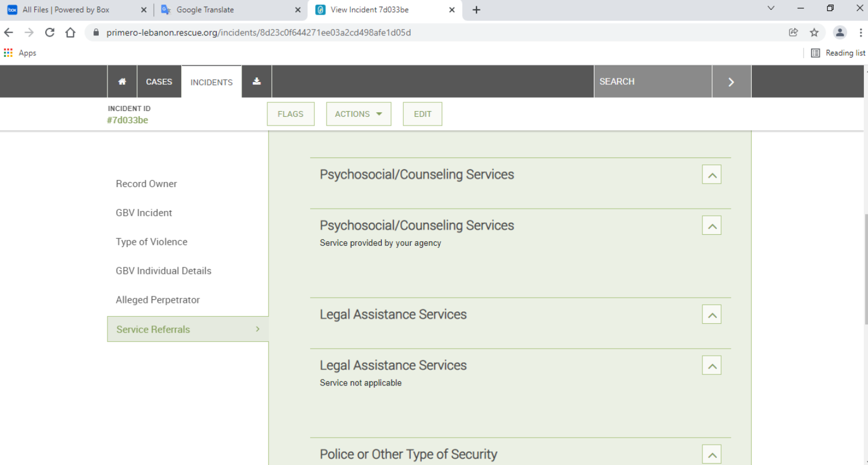
Task: Open the Apps shortcut in bookmarks bar
Action: pos(20,53)
